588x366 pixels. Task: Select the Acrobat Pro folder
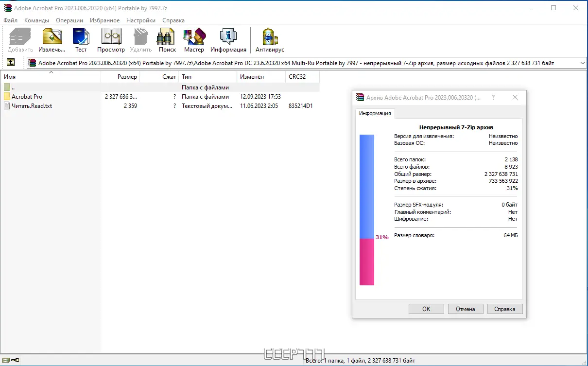pyautogui.click(x=27, y=96)
